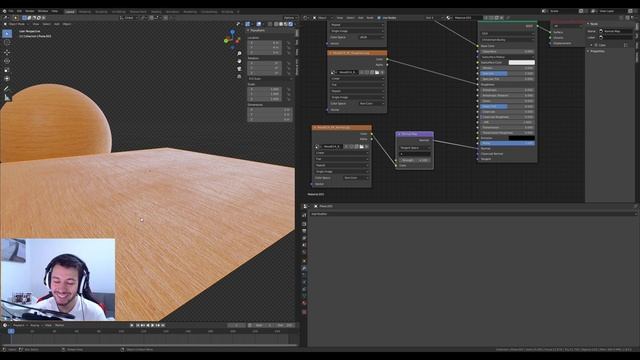Viewport: 640px width, 360px height.
Task: Open the Texture properties tab icon
Action: coord(304,312)
